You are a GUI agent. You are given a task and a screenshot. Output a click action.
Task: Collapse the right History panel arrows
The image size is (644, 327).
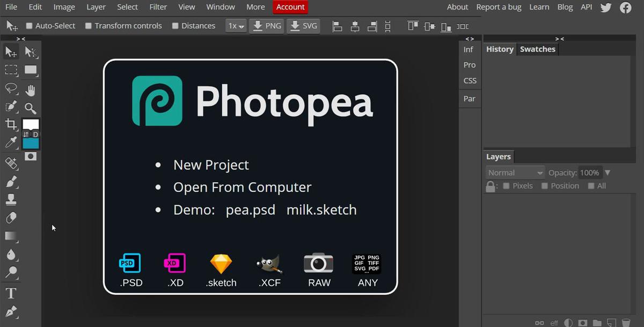(x=560, y=39)
